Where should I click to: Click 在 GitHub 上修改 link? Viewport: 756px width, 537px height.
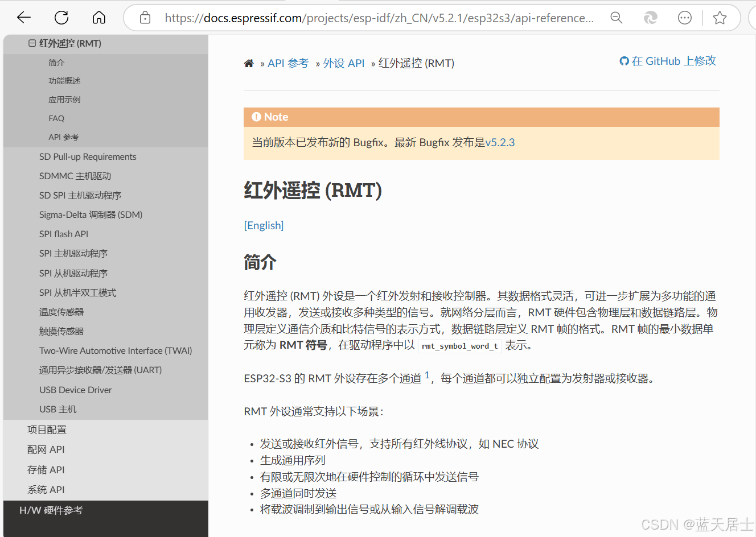[674, 61]
